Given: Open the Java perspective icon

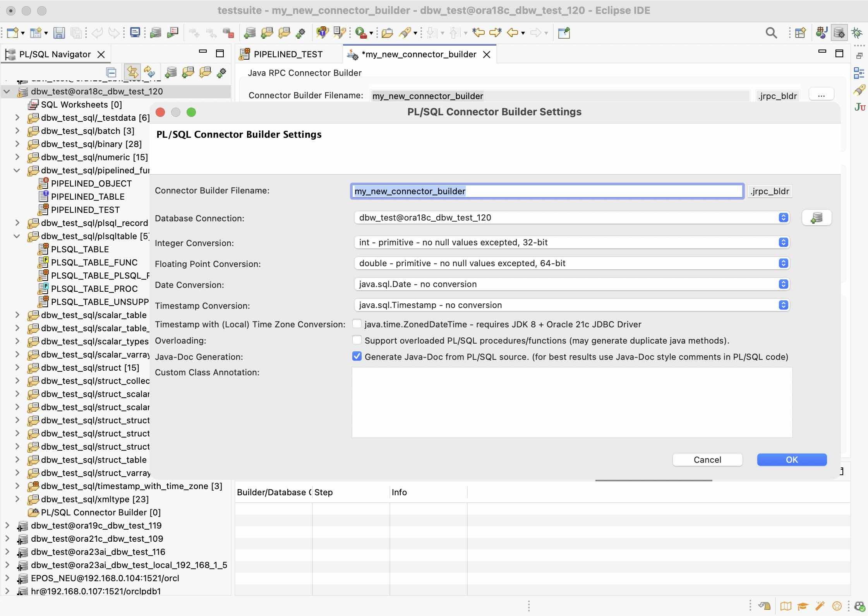Looking at the screenshot, I should pyautogui.click(x=821, y=33).
